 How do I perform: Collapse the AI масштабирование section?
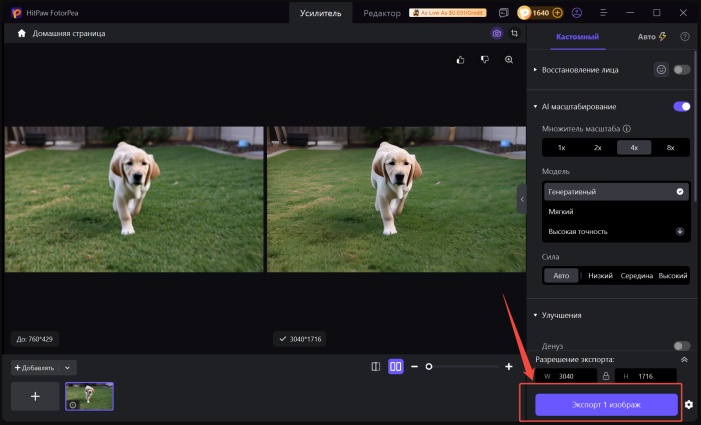pos(535,106)
